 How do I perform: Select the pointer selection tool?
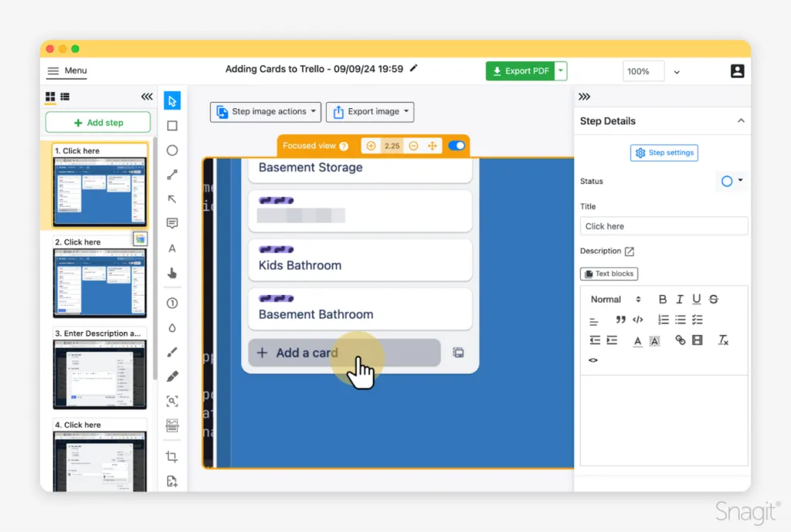[x=172, y=101]
